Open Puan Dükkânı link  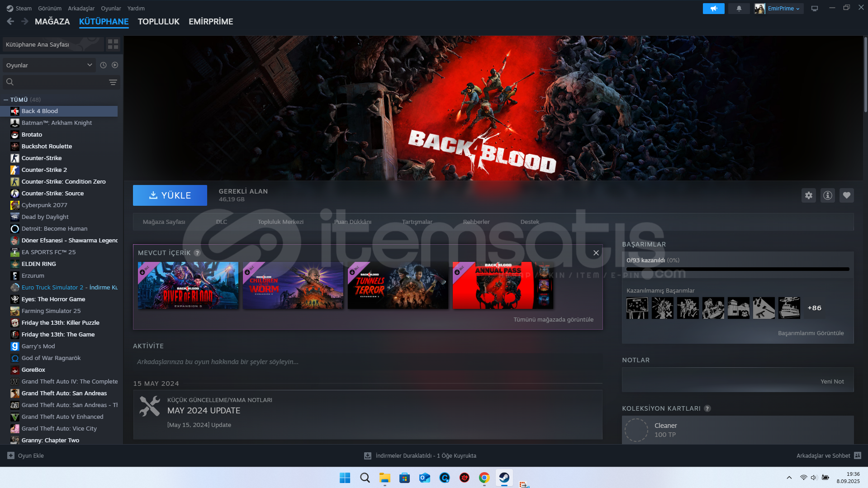point(353,222)
